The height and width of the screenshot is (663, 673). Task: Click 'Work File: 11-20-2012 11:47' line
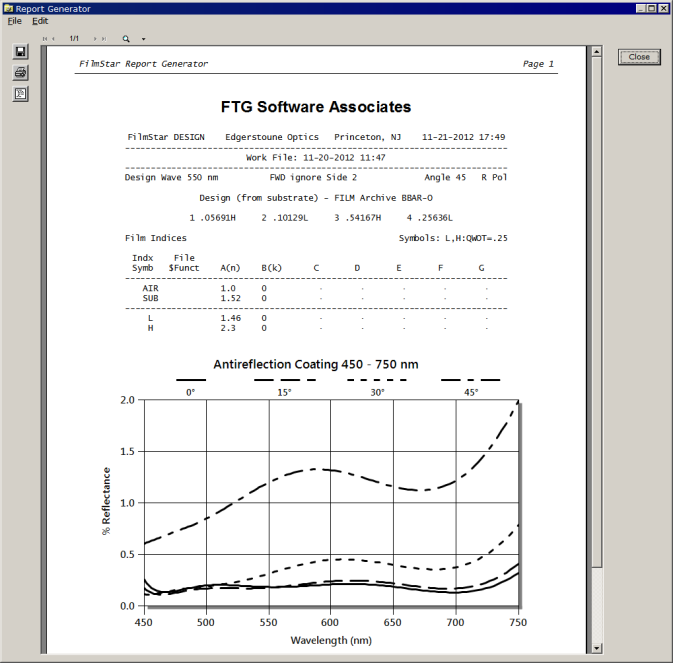[316, 157]
